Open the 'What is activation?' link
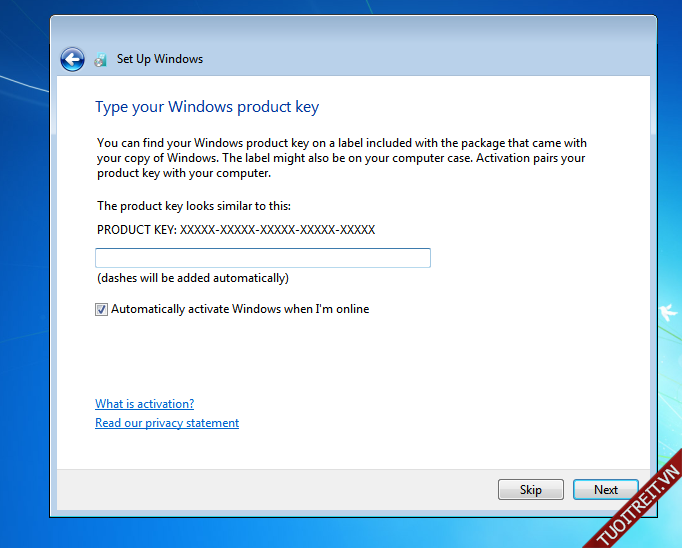682x548 pixels. 144,404
